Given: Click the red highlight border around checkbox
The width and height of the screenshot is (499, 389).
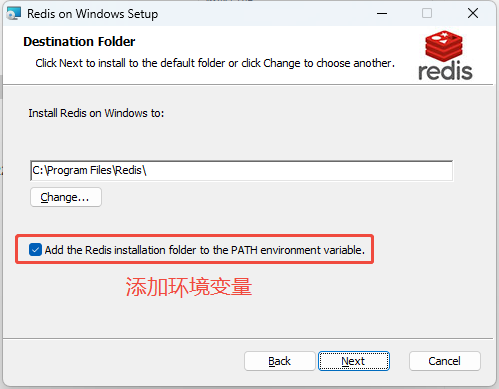Looking at the screenshot, I should point(195,235).
